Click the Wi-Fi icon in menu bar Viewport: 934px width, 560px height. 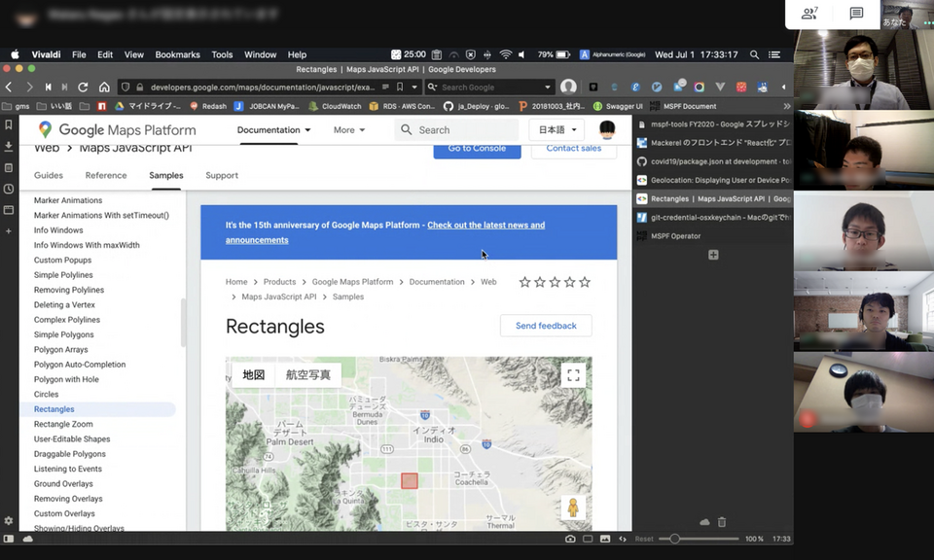[x=506, y=54]
